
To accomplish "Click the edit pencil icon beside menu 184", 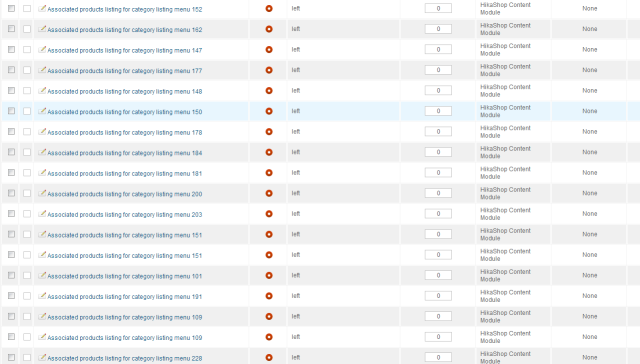I will pos(42,152).
